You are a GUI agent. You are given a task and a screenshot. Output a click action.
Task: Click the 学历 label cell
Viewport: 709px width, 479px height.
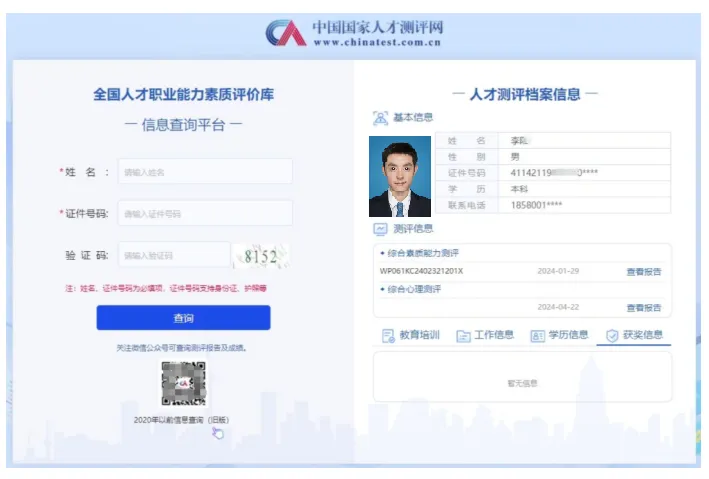(x=467, y=189)
